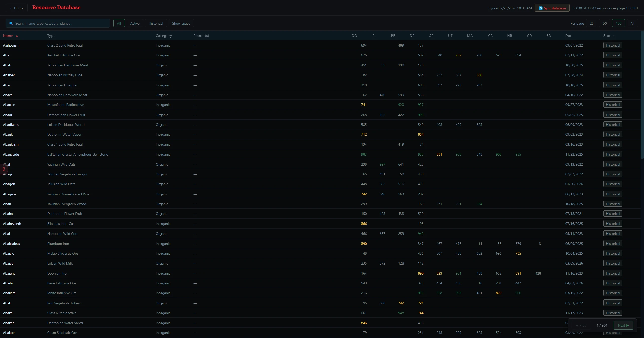Click the Resource Database title
644x338 pixels.
[x=56, y=8]
